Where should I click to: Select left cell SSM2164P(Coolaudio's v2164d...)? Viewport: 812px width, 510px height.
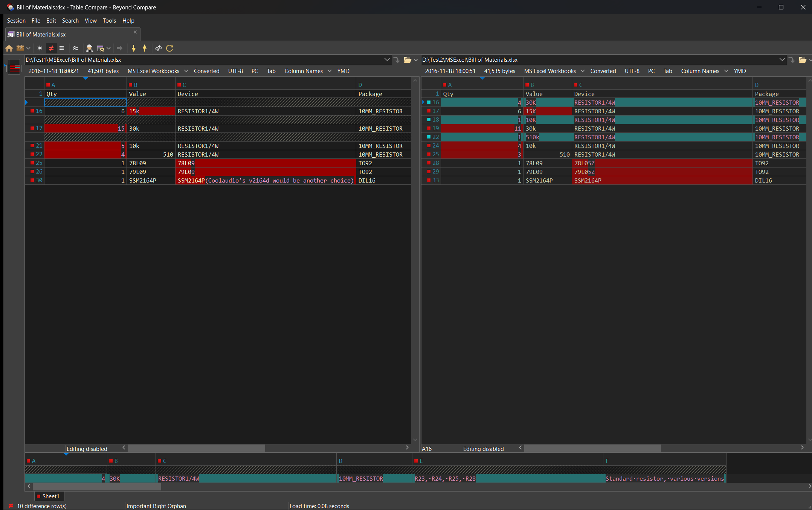pos(266,181)
